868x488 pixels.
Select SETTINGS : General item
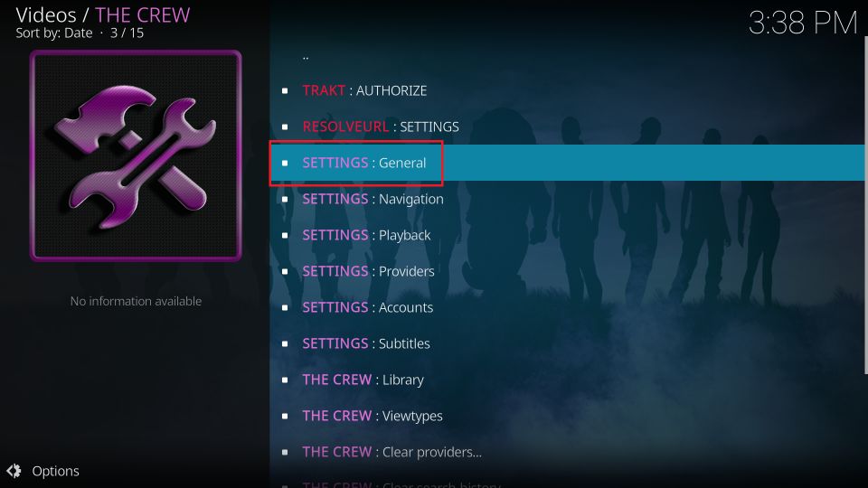pos(567,163)
